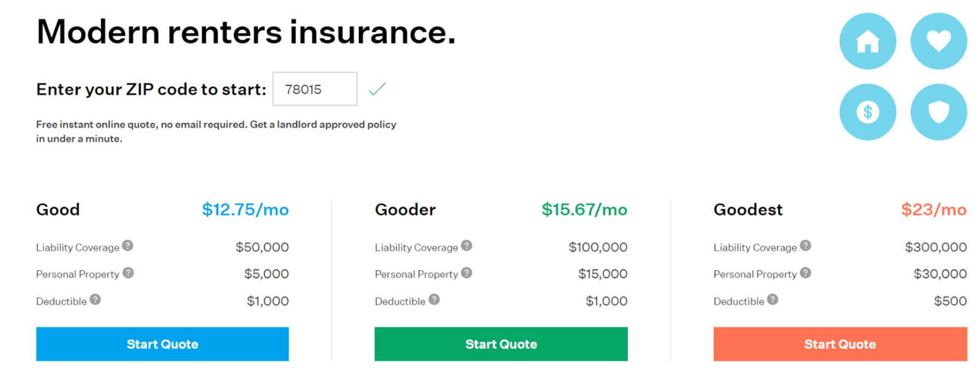Start a quote for the Gooder plan
The image size is (980, 379).
click(x=501, y=344)
